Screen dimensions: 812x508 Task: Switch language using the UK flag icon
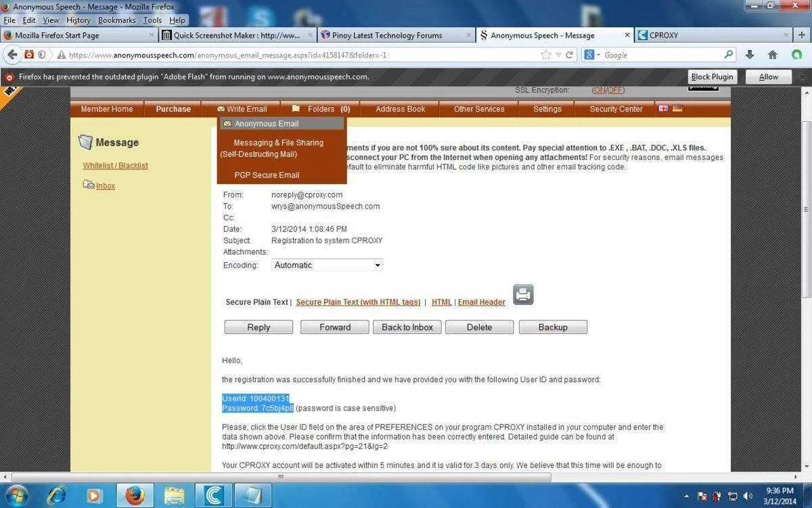point(664,108)
